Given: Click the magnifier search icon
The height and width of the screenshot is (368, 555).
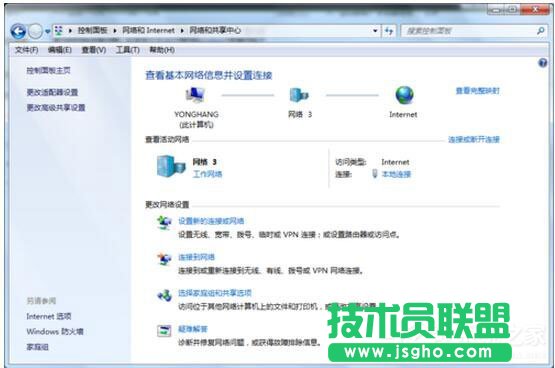Looking at the screenshot, I should [540, 31].
